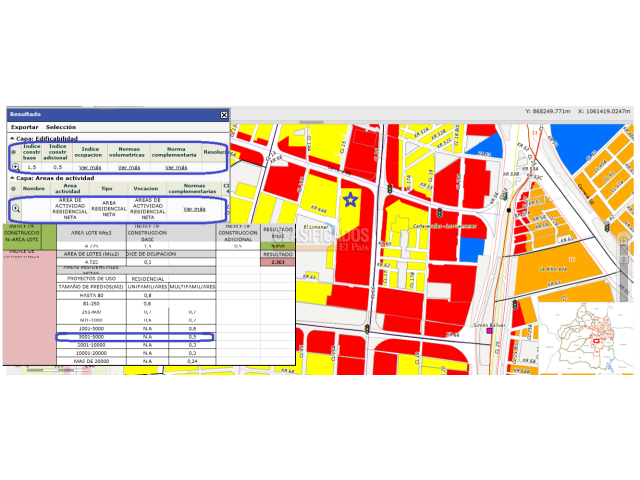Open the Selección menu
640x480 pixels.
(60, 127)
